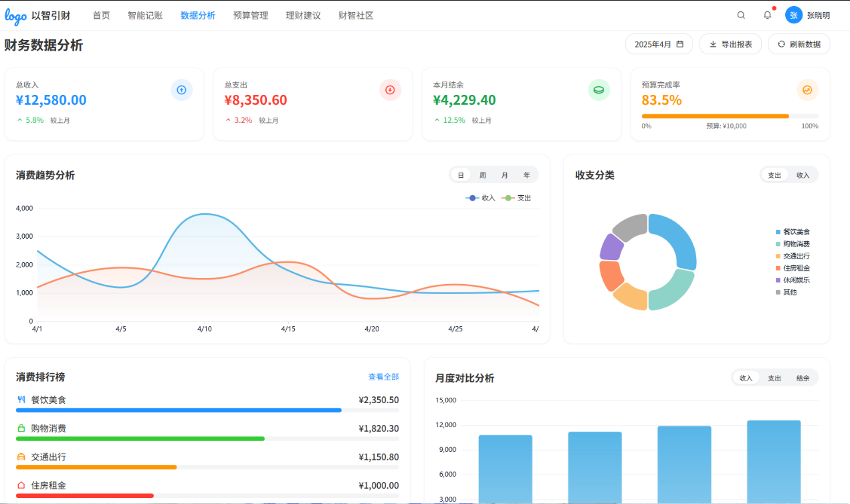Click the total income up-arrow icon
Screen dimensions: 850x504
[x=182, y=90]
